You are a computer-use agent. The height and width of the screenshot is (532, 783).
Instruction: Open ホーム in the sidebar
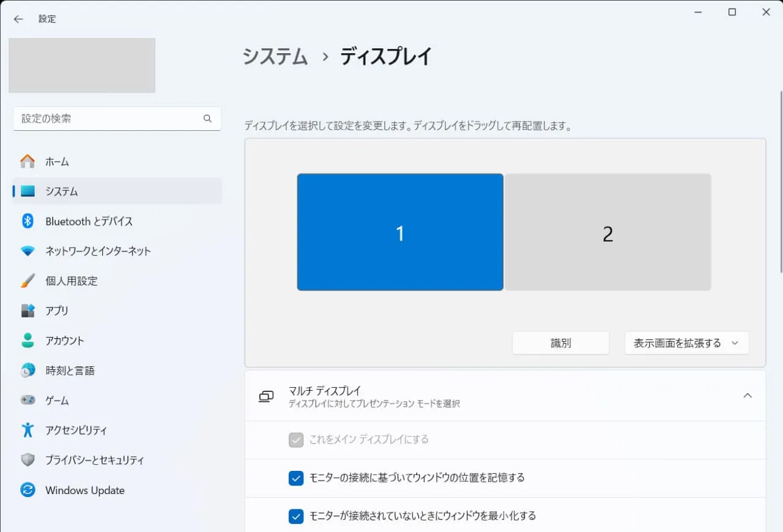(x=117, y=161)
